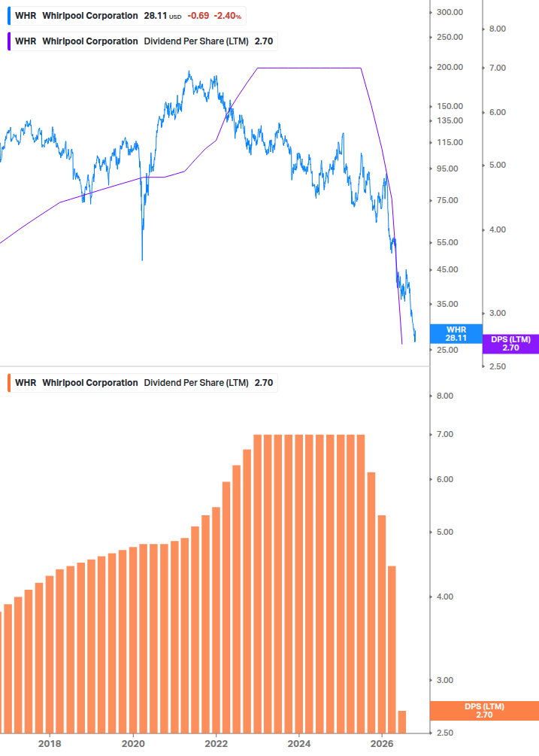Viewport: 539px width, 756px height.
Task: Click the 200.00 price axis label
Action: pos(450,68)
